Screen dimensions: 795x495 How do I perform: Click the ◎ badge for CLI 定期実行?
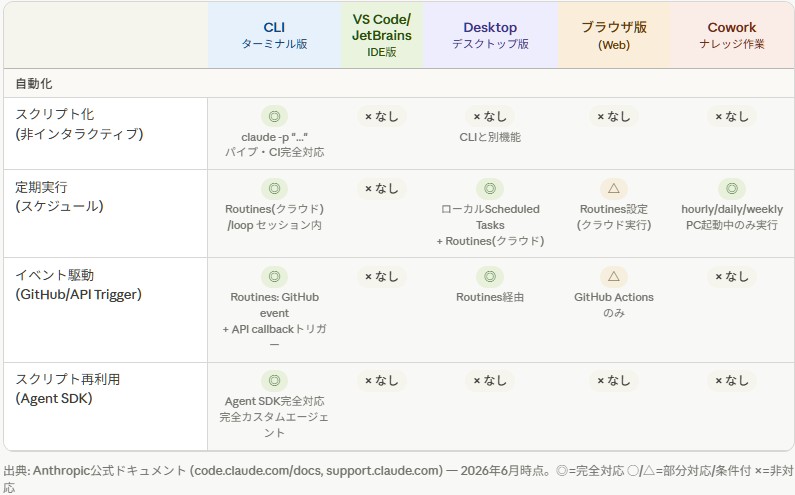pyautogui.click(x=274, y=189)
